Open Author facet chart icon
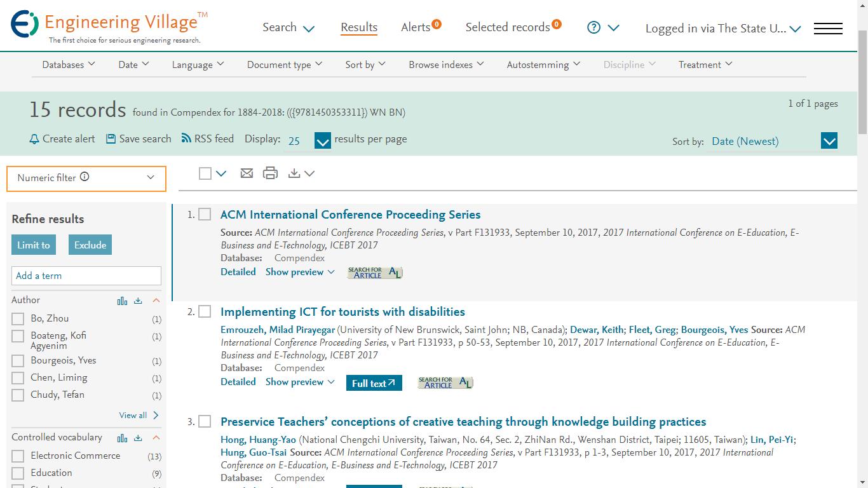 [122, 301]
